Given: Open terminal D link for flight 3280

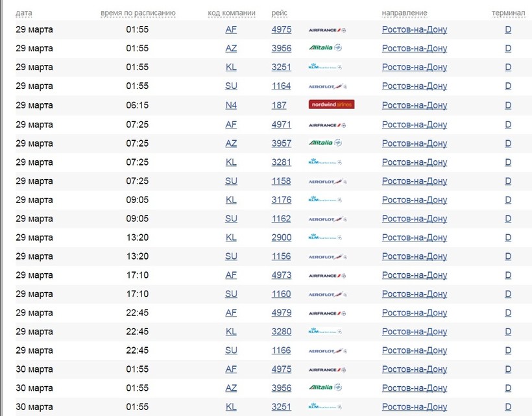Looking at the screenshot, I should [508, 332].
